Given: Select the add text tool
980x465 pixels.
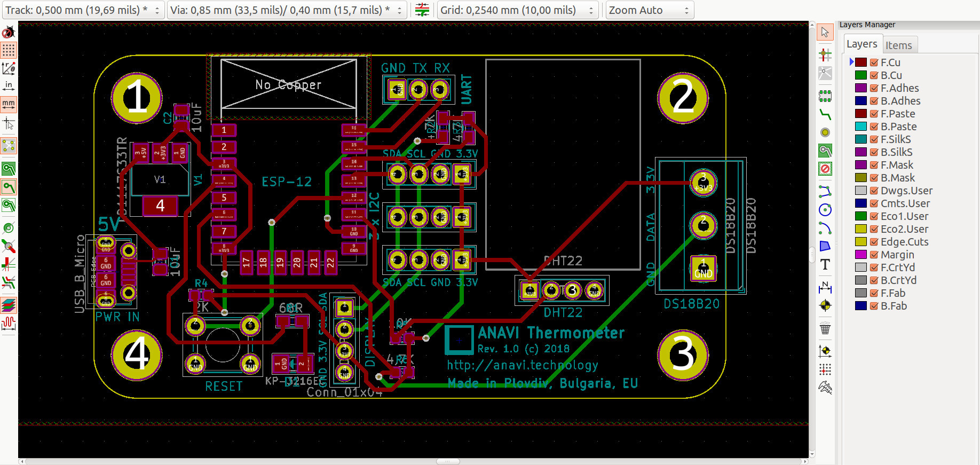Looking at the screenshot, I should [x=825, y=264].
